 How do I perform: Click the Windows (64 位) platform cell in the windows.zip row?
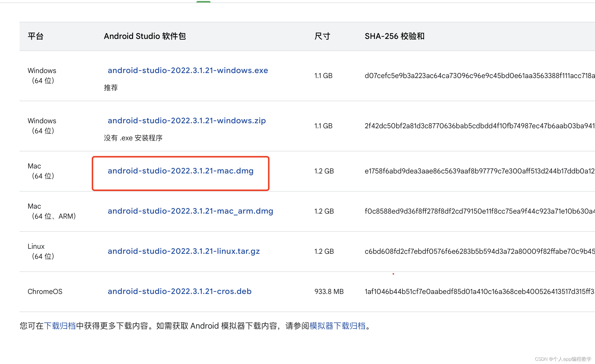[x=42, y=126]
